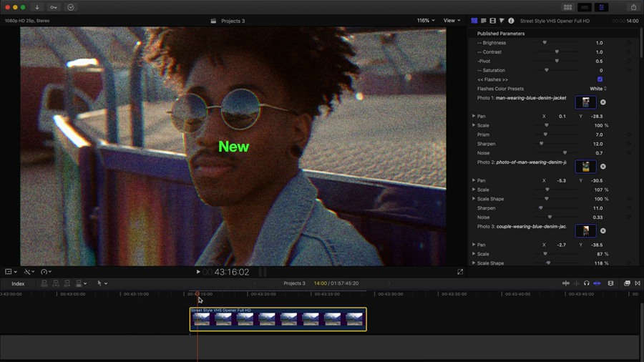Image resolution: width=644 pixels, height=362 pixels.
Task: Click the 43:16:02 timecode display
Action: [x=231, y=272]
